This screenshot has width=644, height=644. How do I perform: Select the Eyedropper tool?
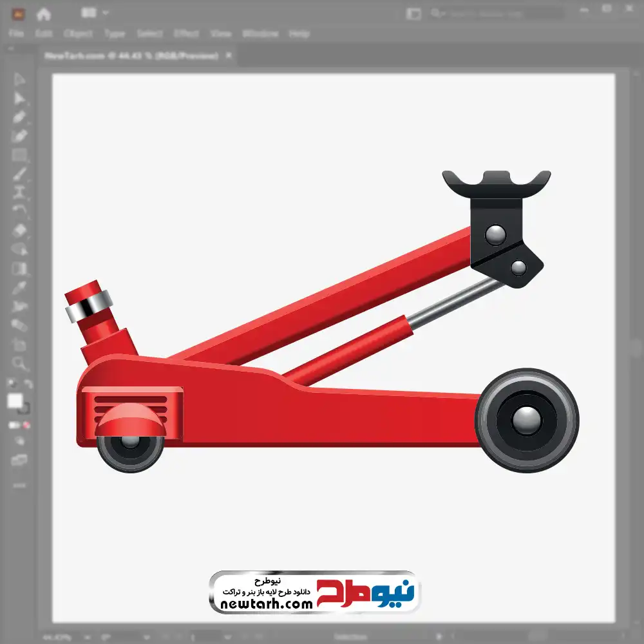point(19,287)
